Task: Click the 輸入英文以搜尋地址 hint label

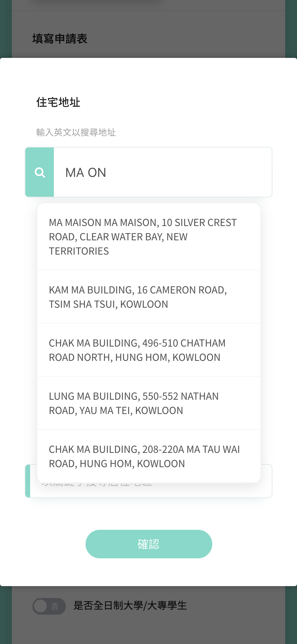Action: click(x=76, y=132)
